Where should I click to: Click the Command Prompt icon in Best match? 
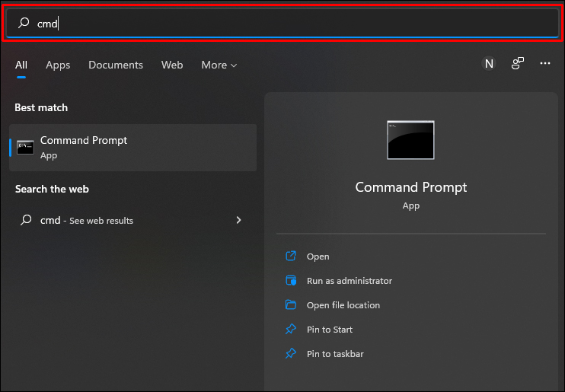point(25,148)
